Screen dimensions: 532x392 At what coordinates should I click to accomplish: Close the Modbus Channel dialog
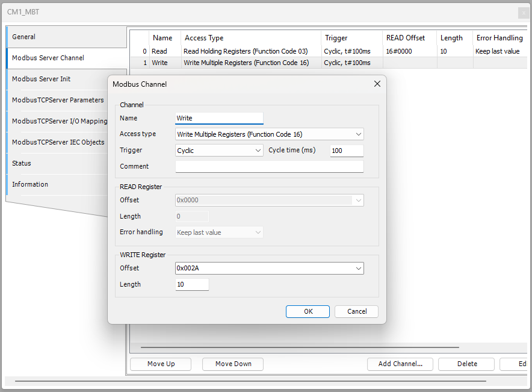[x=377, y=84]
